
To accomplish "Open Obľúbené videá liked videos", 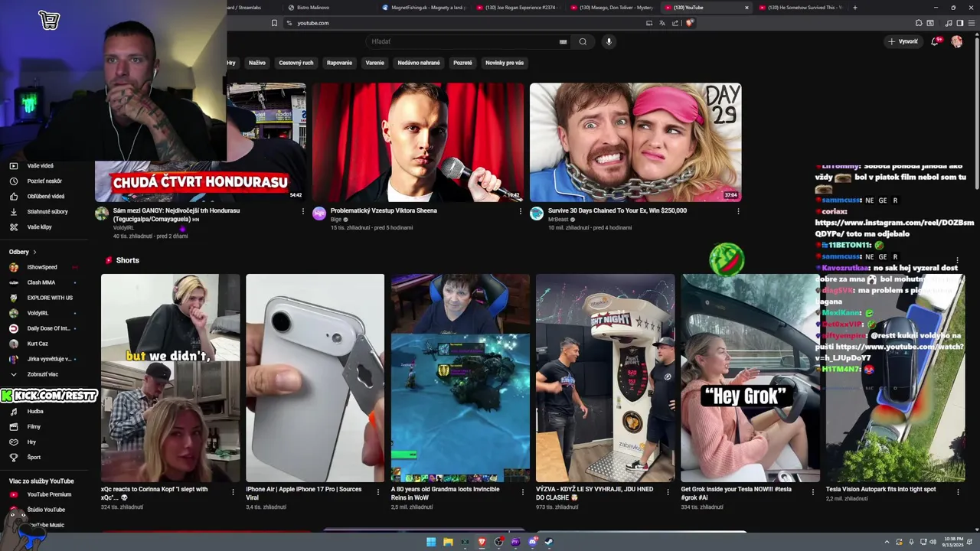I will click(x=44, y=197).
